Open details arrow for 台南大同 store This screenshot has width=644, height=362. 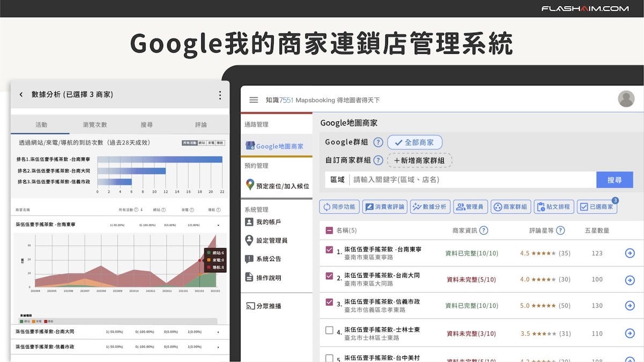[x=630, y=279]
